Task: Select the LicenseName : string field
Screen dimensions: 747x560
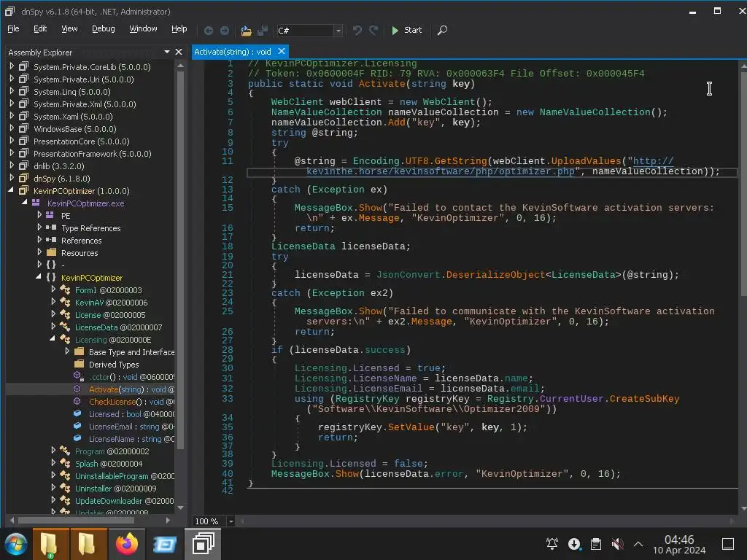Action: click(x=131, y=439)
